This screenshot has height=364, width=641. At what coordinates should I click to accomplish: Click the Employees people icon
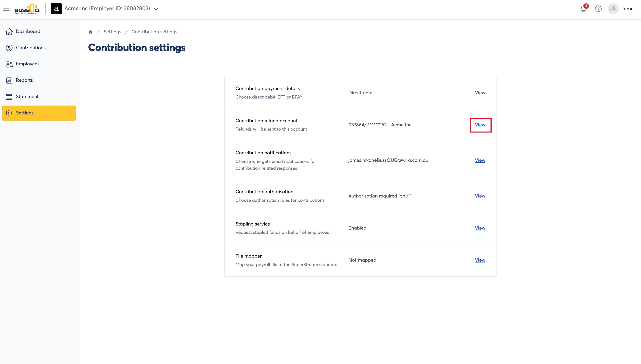coord(9,64)
